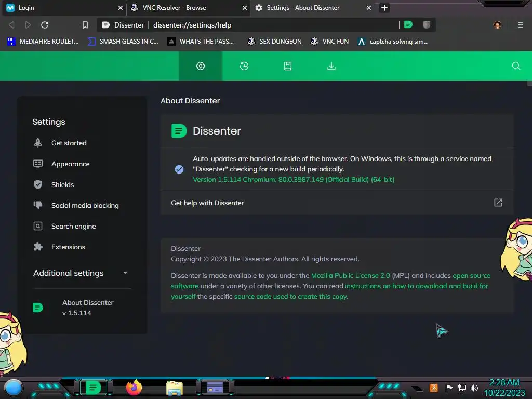Click the green Dissenter comment icon in address bar
The width and height of the screenshot is (532, 399).
point(408,24)
